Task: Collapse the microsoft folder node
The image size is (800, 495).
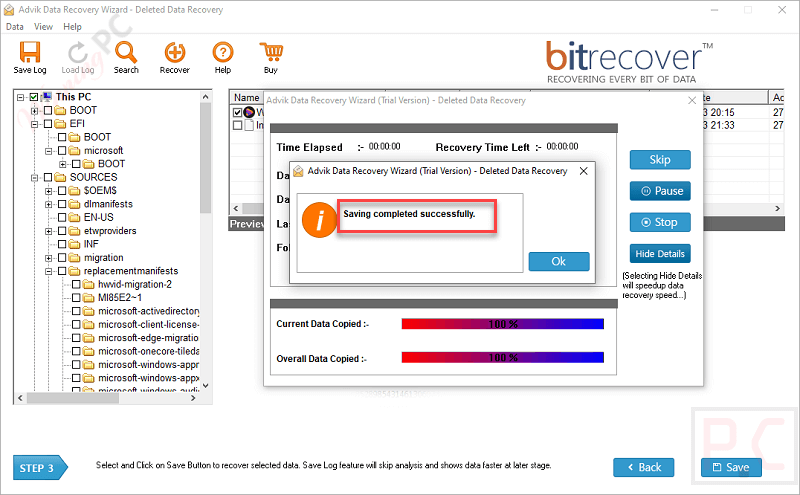Action: [49, 151]
